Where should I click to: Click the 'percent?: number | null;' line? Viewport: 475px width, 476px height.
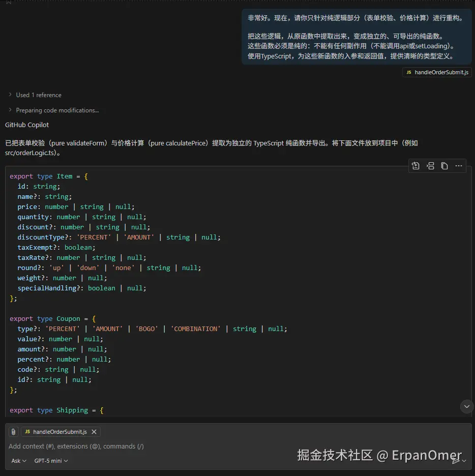(x=64, y=360)
